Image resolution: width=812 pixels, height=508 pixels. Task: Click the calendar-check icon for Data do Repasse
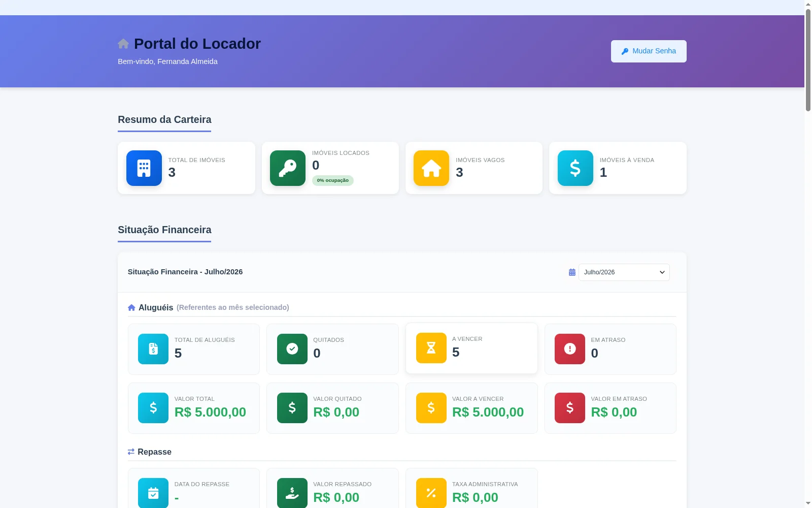153,493
